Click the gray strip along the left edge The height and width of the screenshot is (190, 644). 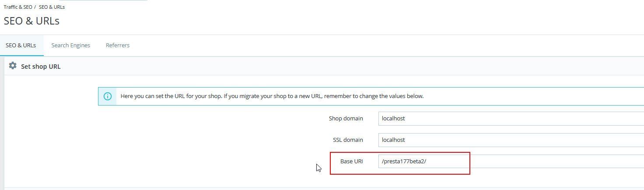(2, 131)
